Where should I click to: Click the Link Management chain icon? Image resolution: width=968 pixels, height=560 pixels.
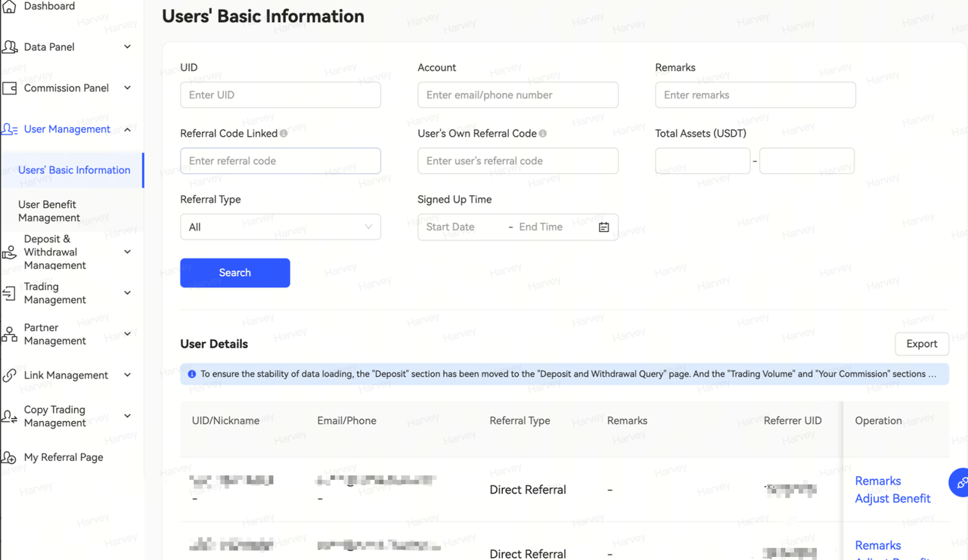point(9,376)
